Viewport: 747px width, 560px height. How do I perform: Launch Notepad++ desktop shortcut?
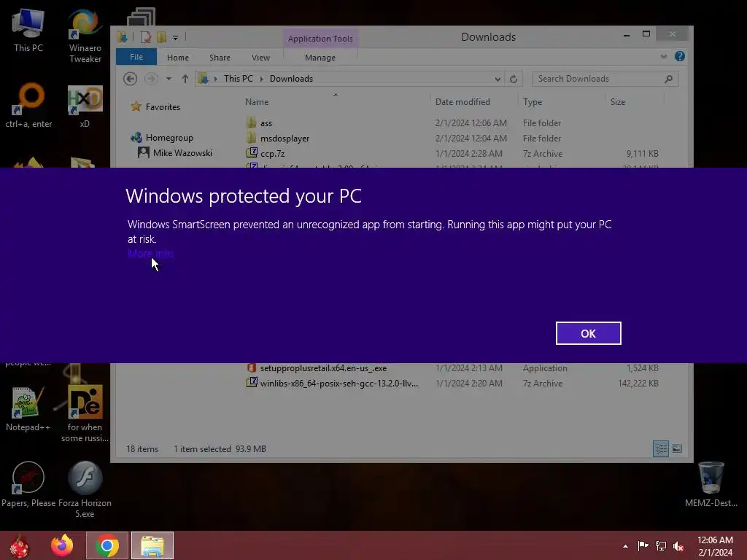pyautogui.click(x=28, y=409)
